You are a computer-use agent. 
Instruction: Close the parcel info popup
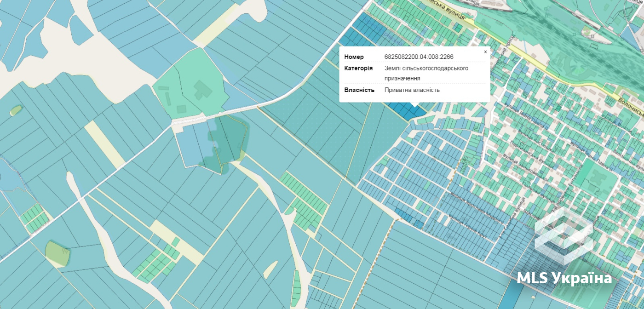(x=485, y=52)
